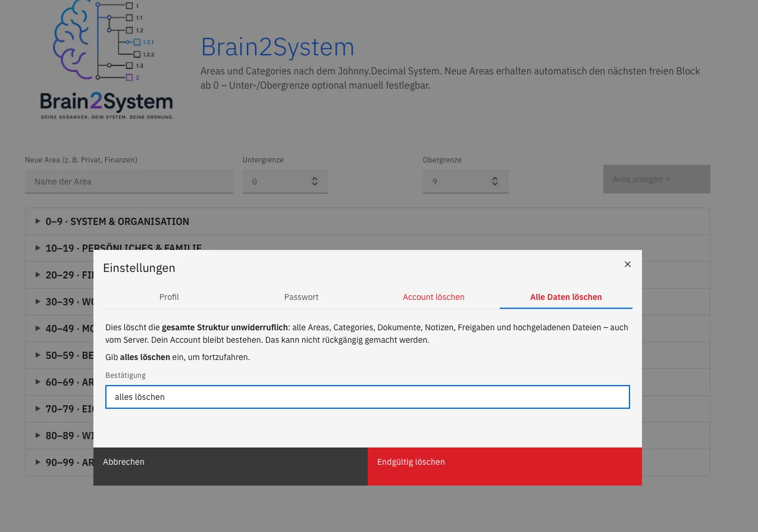The image size is (758, 532).
Task: Expand the 30–39 area triangle
Action: 38,302
